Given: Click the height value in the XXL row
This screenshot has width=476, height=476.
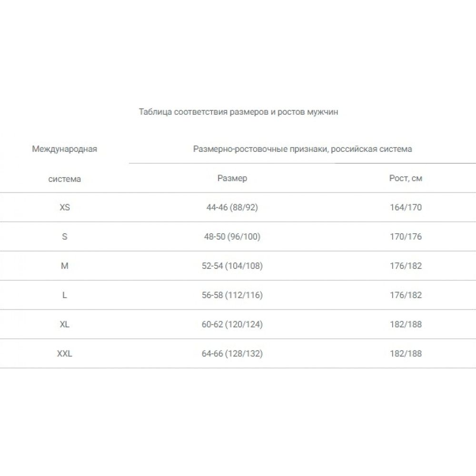Looking at the screenshot, I should tap(406, 354).
